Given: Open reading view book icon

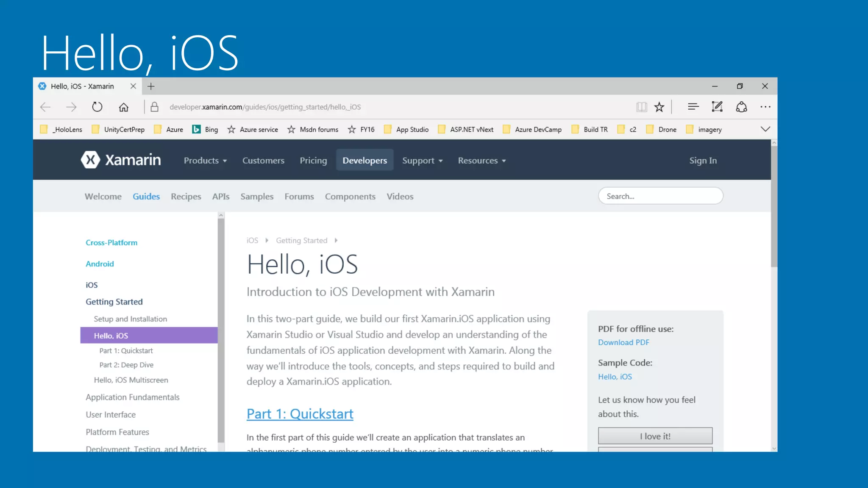Looking at the screenshot, I should click(x=642, y=107).
